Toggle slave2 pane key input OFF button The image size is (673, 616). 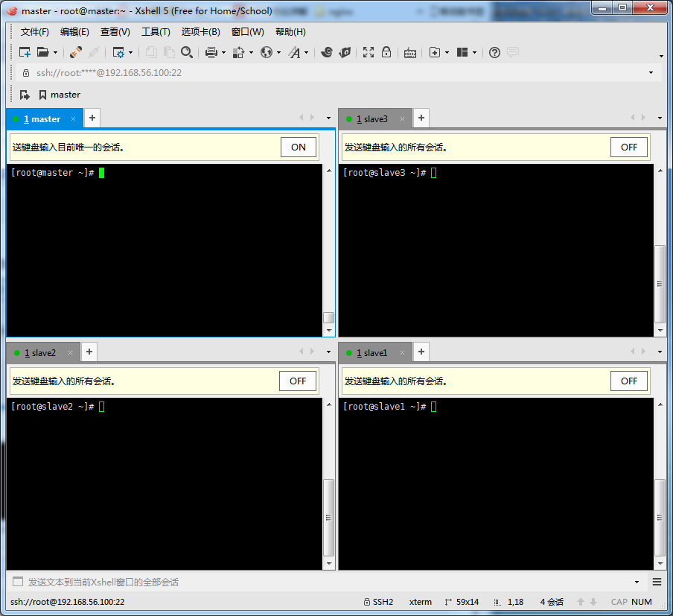tap(298, 381)
